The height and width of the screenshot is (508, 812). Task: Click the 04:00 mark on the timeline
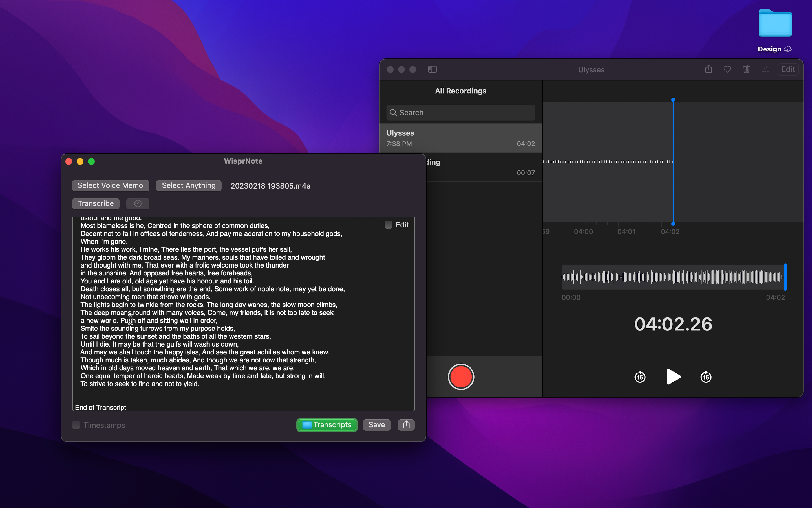583,232
